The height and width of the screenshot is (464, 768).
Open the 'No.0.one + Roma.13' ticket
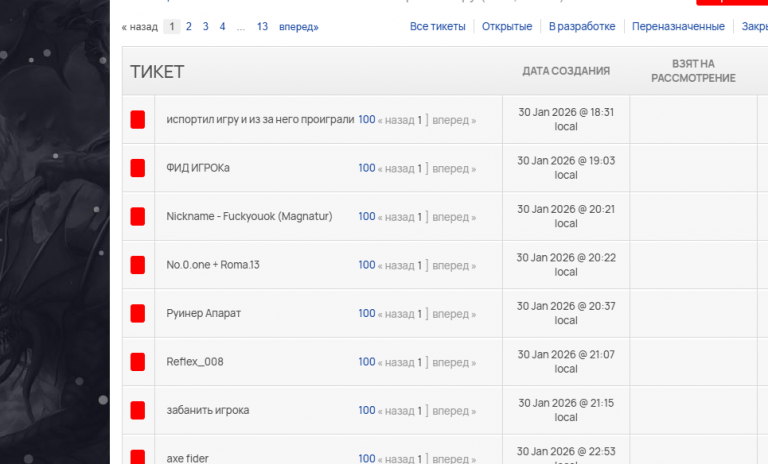(x=213, y=265)
